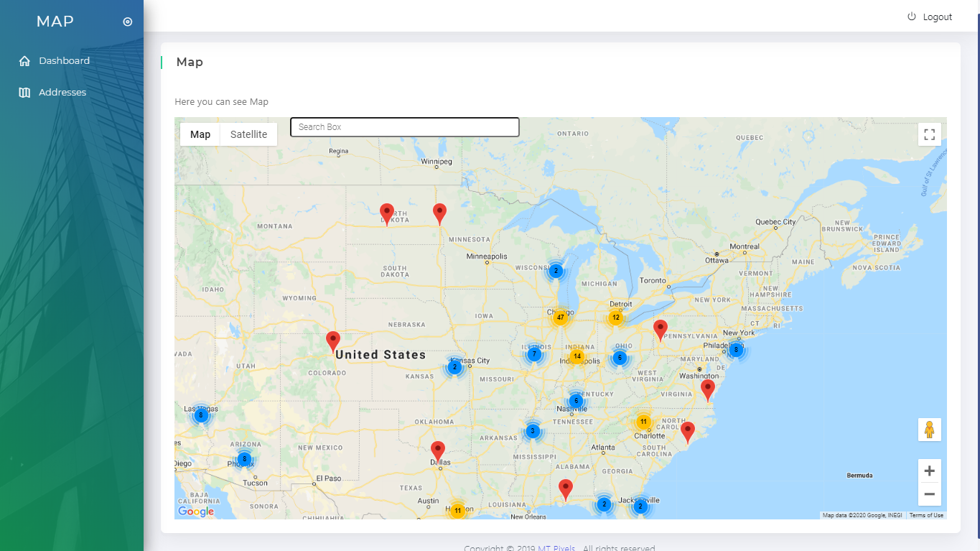Expand the 6 cluster at Nashville

point(576,401)
